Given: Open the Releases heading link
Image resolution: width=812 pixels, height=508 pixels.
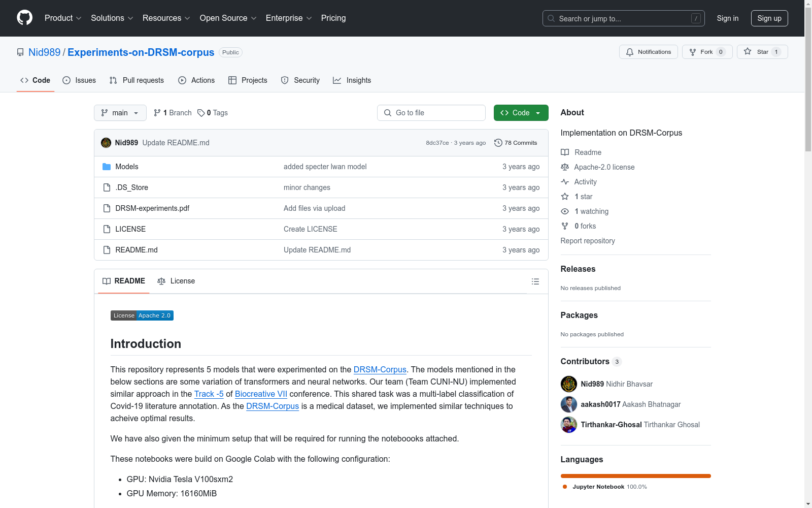Looking at the screenshot, I should coord(578,269).
